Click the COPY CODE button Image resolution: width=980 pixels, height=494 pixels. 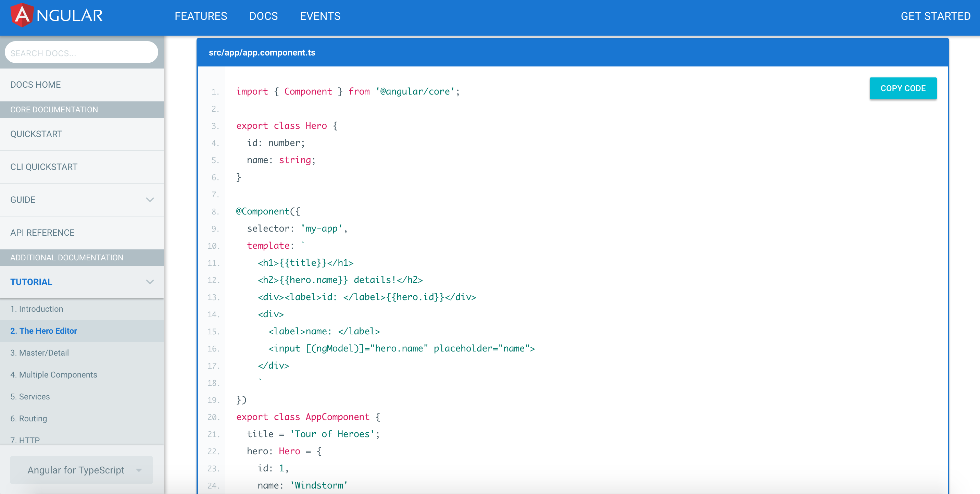click(903, 88)
